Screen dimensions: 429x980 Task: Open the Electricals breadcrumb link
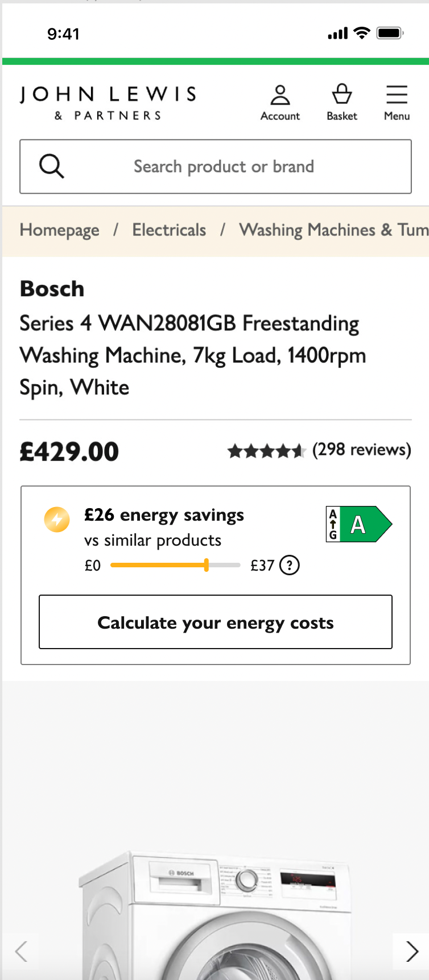(x=169, y=230)
